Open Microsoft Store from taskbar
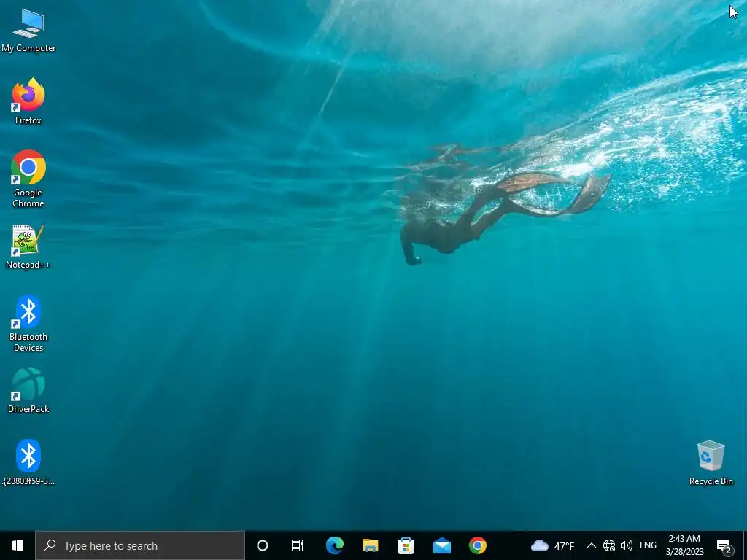 (406, 545)
